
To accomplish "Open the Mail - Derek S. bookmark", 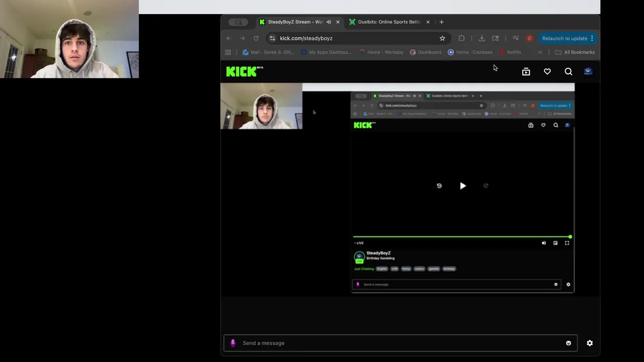I will point(268,52).
